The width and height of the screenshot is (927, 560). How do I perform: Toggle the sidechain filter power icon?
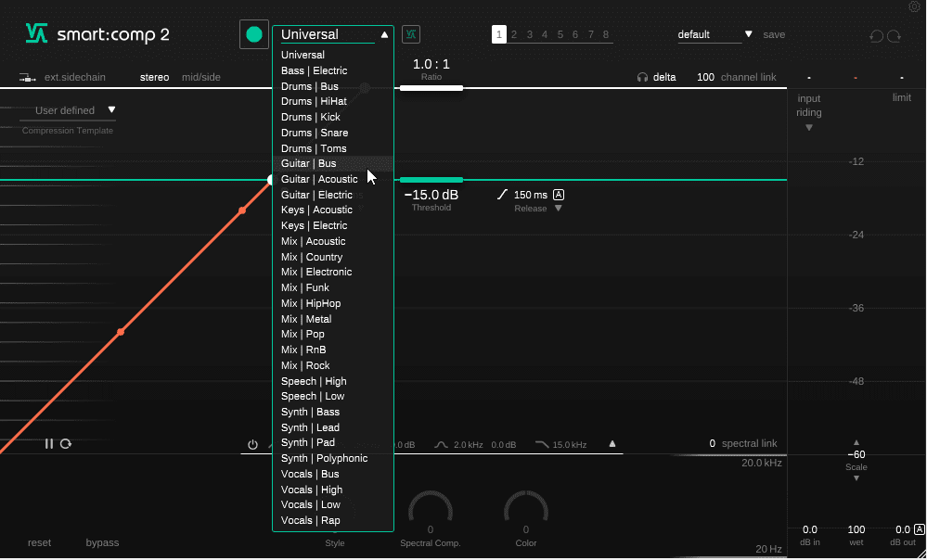(252, 445)
